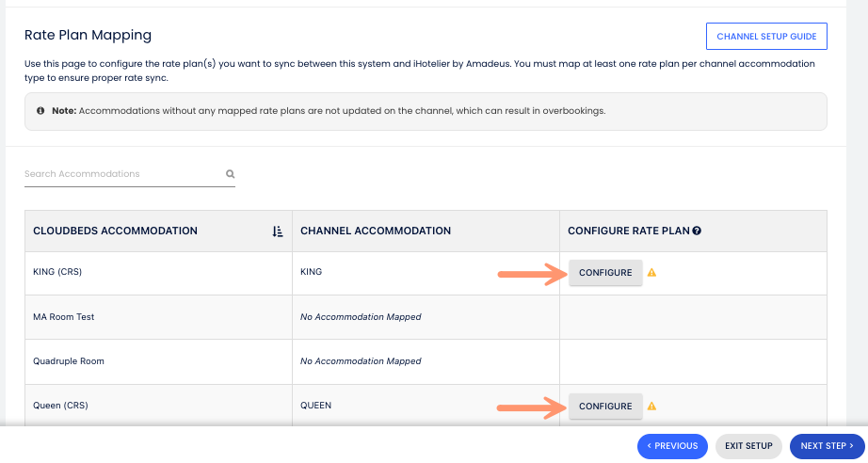The image size is (868, 463).
Task: Configure rate plan for Queen (CRS)
Action: [604, 407]
